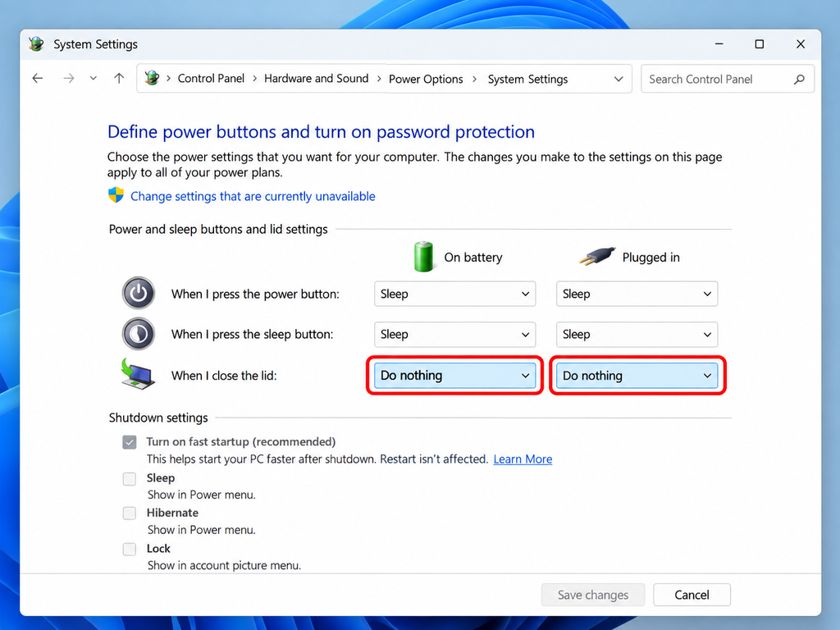Click the Save changes button
840x630 pixels.
[x=593, y=595]
